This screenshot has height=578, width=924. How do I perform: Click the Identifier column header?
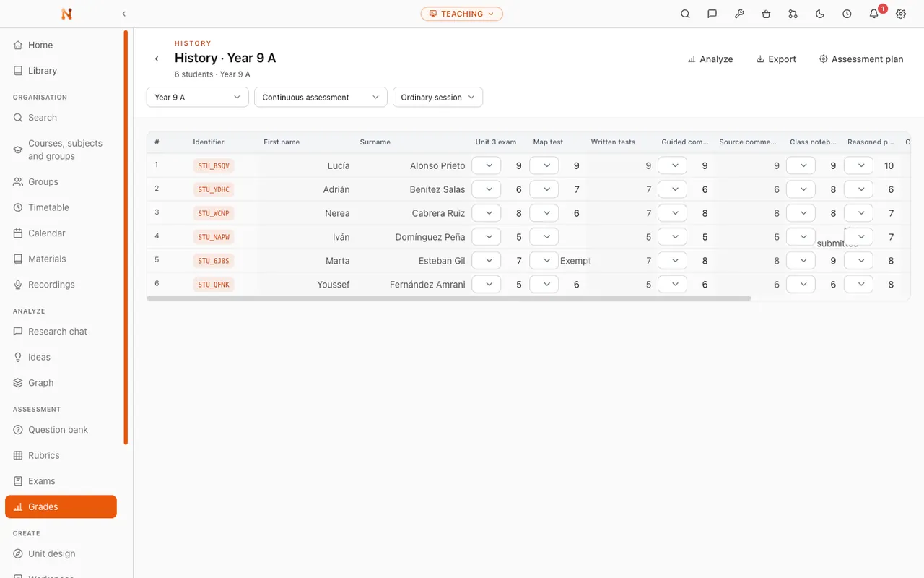tap(209, 142)
